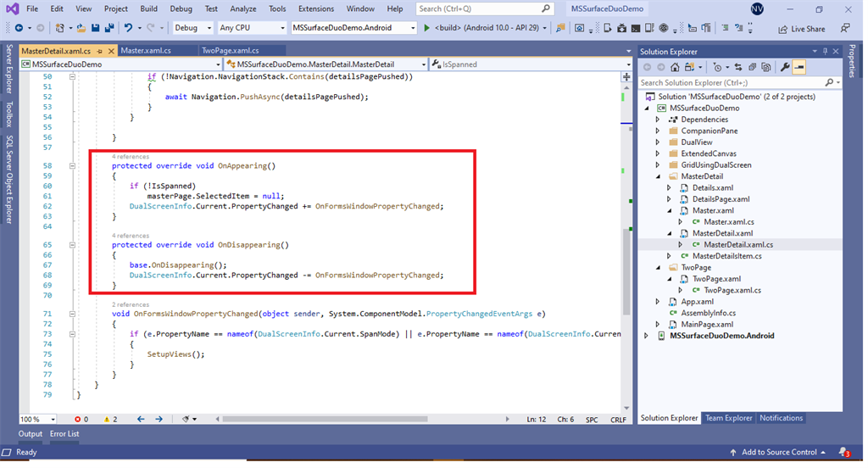
Task: Click the Show All Files icon
Action: [765, 67]
